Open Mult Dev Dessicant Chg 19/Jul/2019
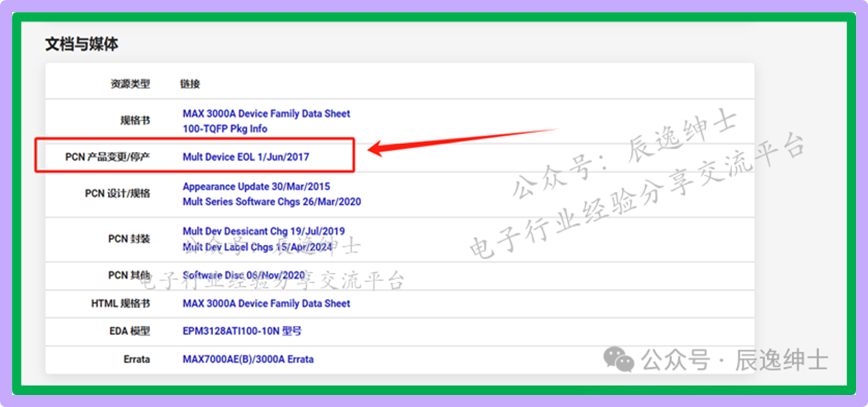 coord(264,231)
